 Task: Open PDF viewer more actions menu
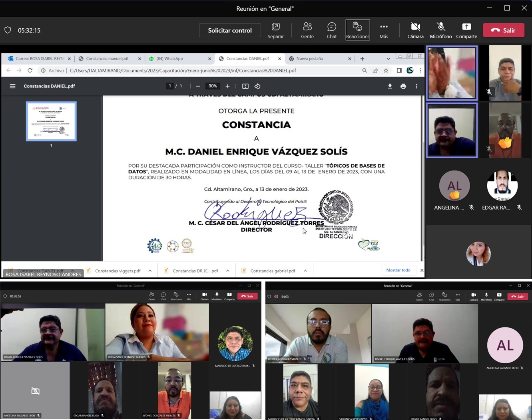(416, 86)
